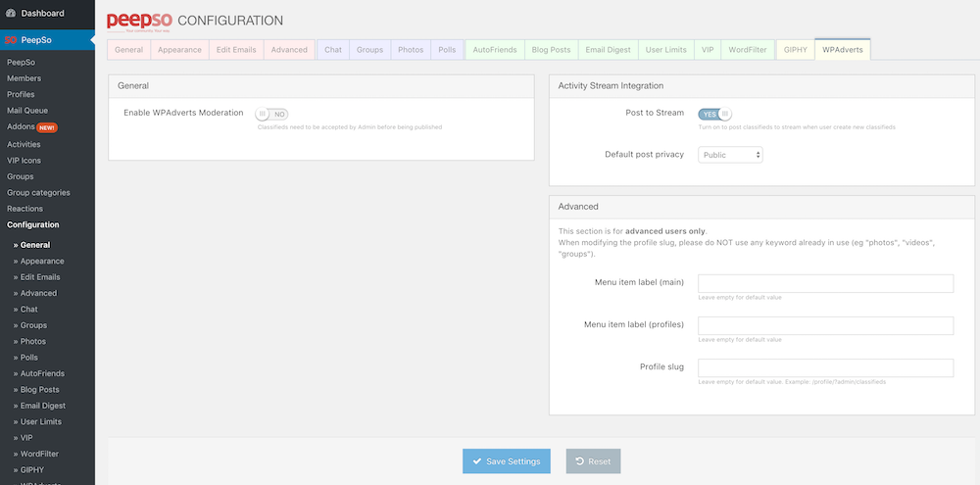This screenshot has width=980, height=485.
Task: Open the Photos tab
Action: pyautogui.click(x=411, y=50)
